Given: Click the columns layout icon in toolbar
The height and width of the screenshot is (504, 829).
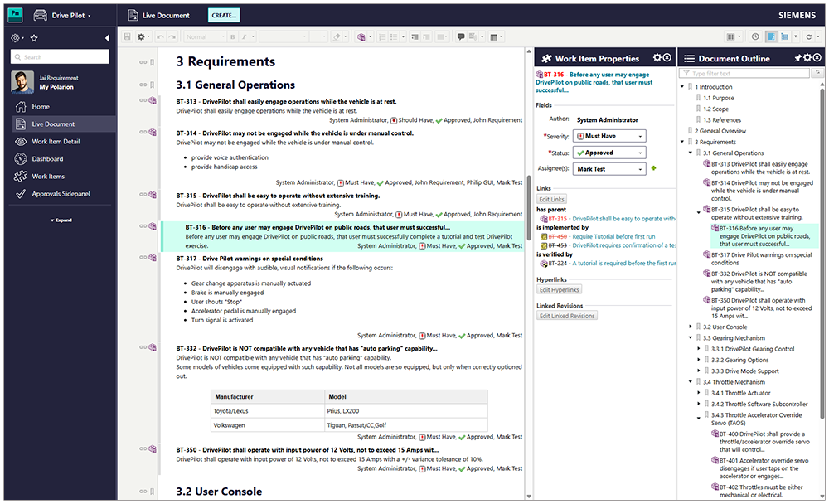Looking at the screenshot, I should 732,36.
